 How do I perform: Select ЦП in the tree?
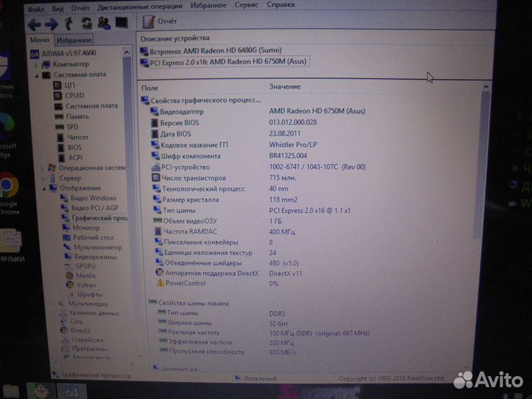pos(64,85)
